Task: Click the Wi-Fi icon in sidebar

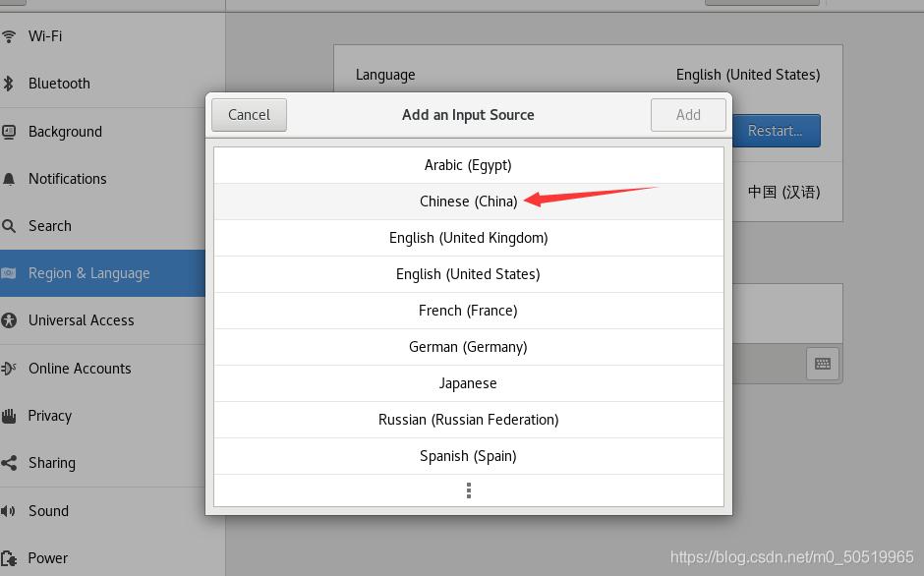Action: coord(8,36)
